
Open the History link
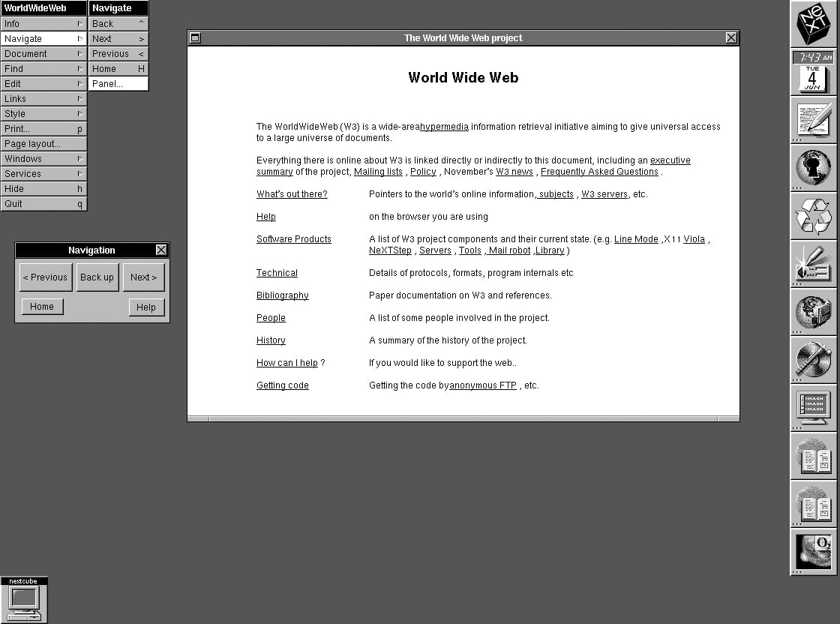click(x=271, y=340)
